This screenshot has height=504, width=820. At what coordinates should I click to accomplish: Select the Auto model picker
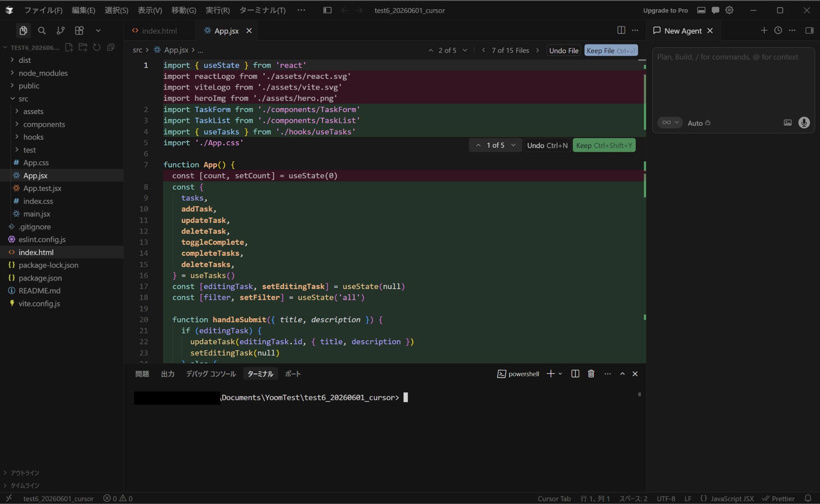[x=699, y=123]
